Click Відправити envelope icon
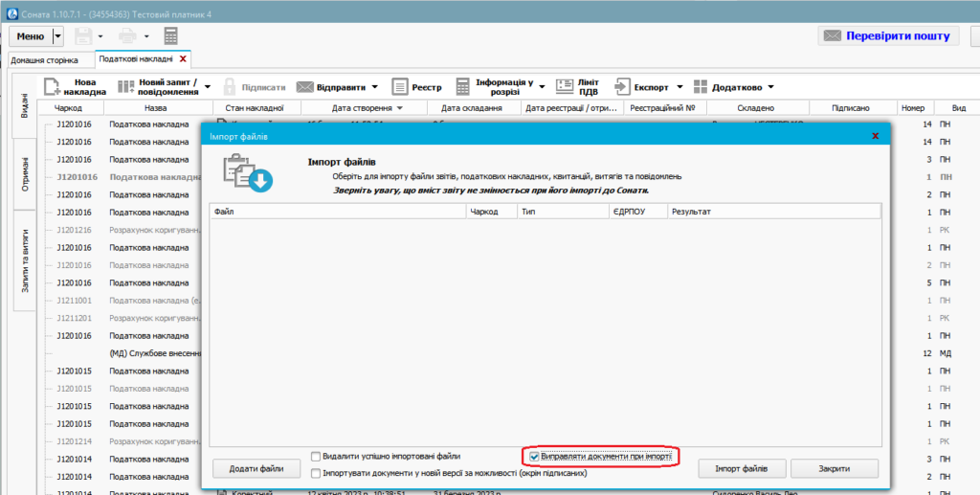 (x=304, y=87)
